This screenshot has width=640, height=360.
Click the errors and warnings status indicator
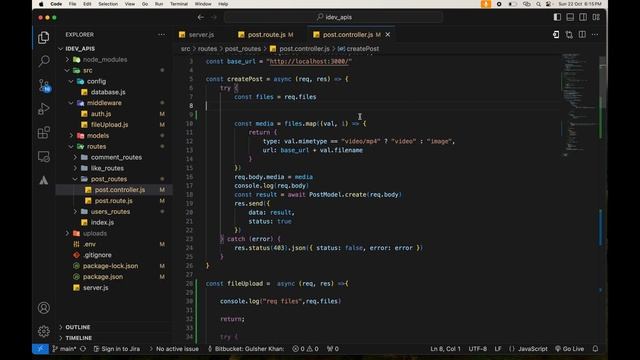[305, 349]
